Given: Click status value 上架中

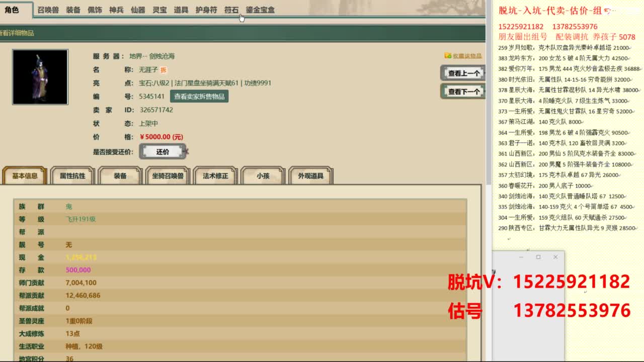Looking at the screenshot, I should [x=149, y=124].
